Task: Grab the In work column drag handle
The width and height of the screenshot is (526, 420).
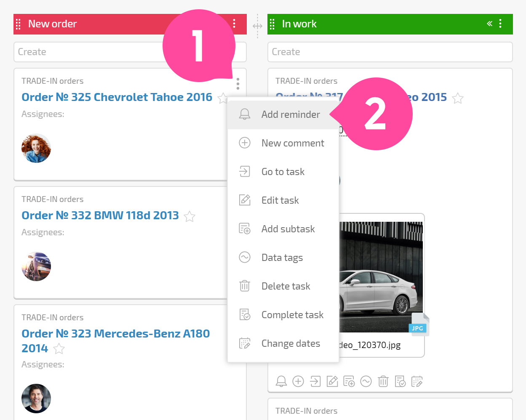Action: [272, 24]
